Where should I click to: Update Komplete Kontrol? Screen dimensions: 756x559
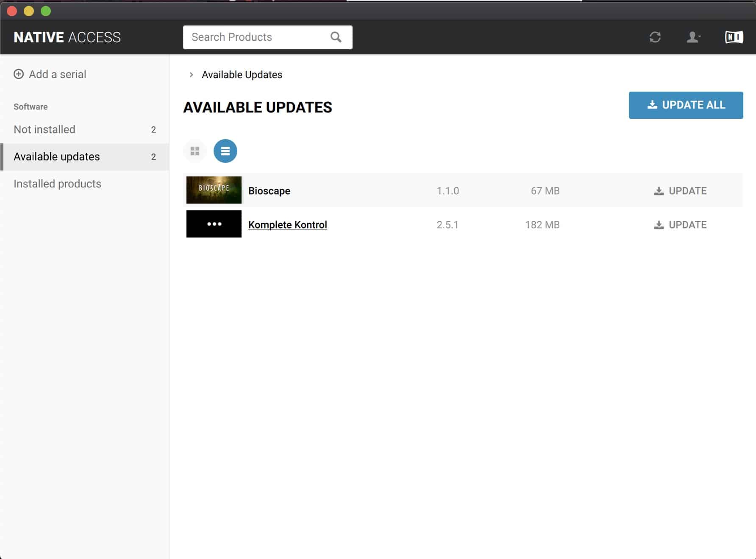point(680,225)
